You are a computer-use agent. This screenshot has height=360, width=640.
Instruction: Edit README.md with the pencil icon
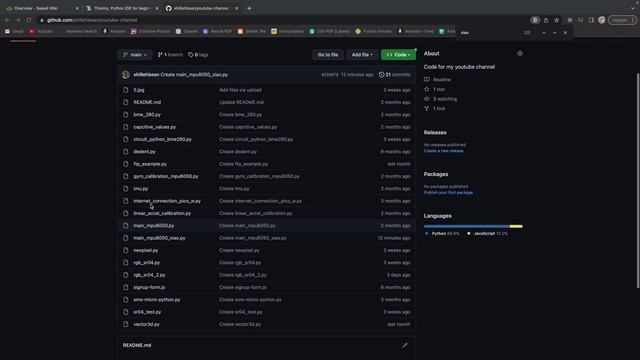404,345
